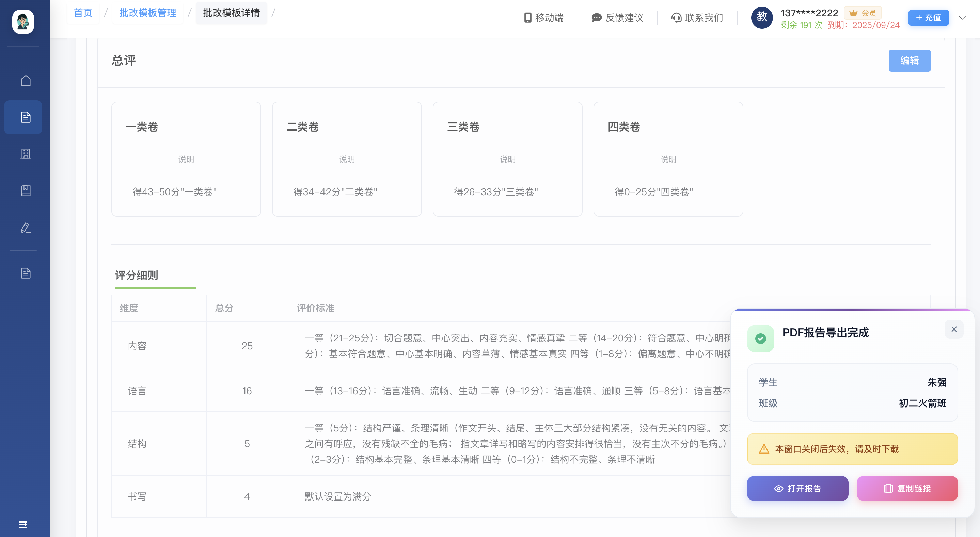Select the Home icon in sidebar
This screenshot has width=980, height=537.
[x=26, y=80]
